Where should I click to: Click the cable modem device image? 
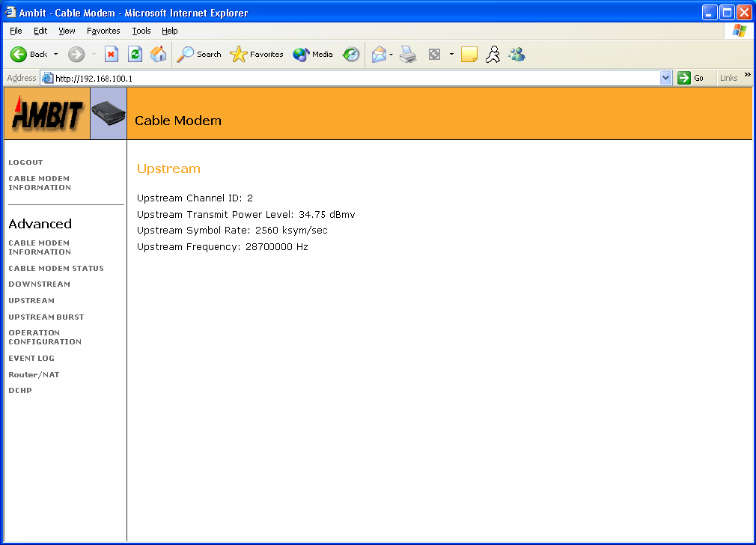(x=109, y=114)
